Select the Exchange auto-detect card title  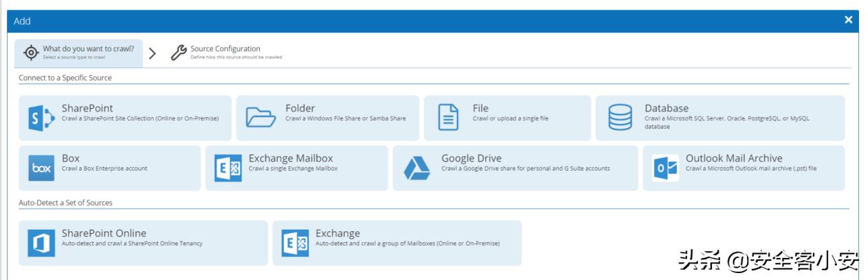(x=338, y=233)
